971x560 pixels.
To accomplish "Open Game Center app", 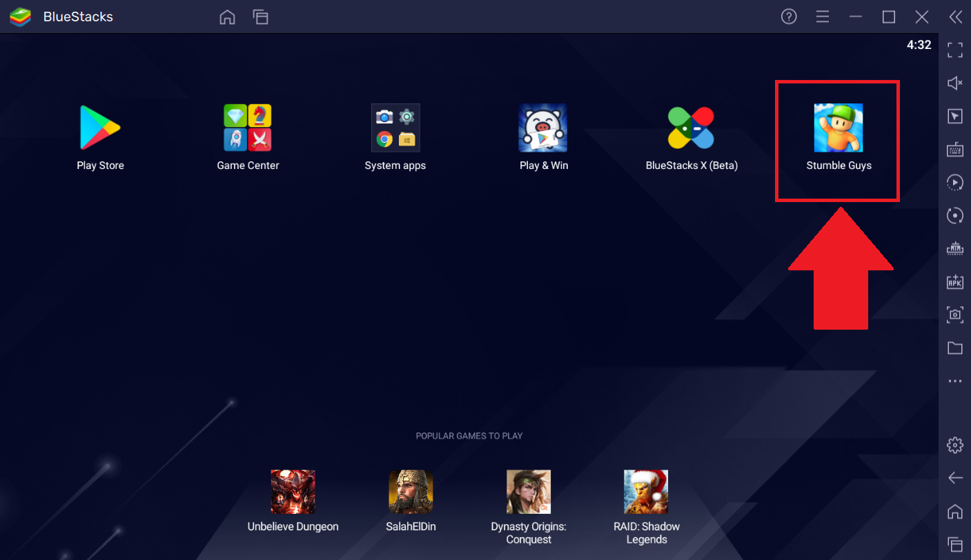I will click(248, 128).
